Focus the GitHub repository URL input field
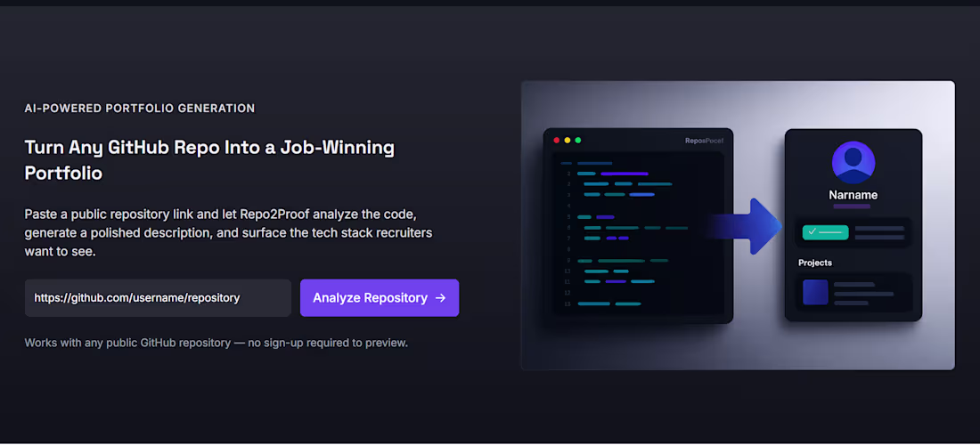Viewport: 980px width, 445px height. point(158,298)
